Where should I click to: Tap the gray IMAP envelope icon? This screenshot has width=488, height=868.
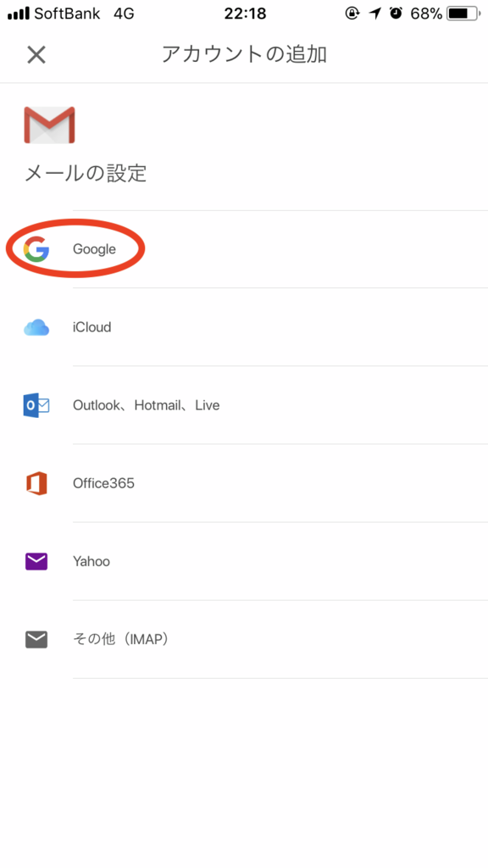click(x=36, y=639)
